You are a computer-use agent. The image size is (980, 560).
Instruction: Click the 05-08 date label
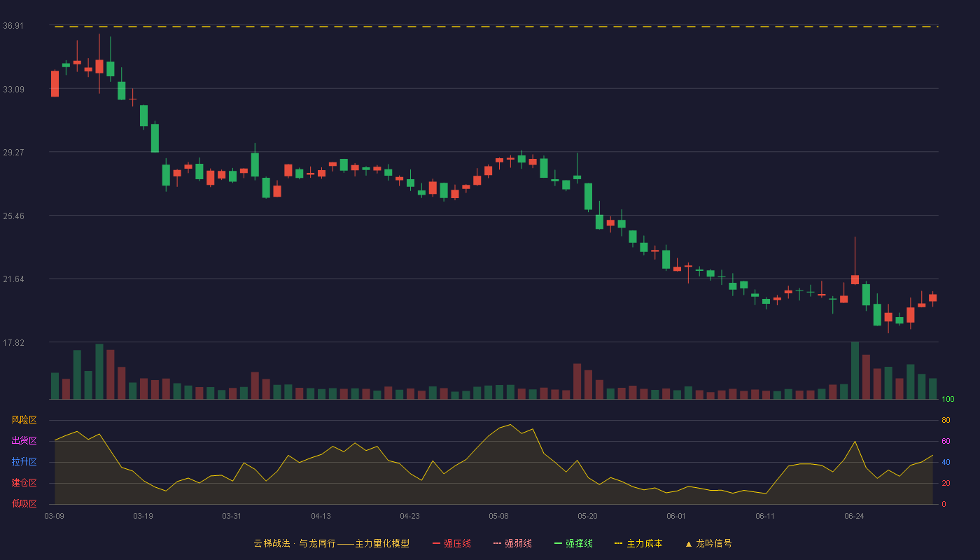coord(498,516)
